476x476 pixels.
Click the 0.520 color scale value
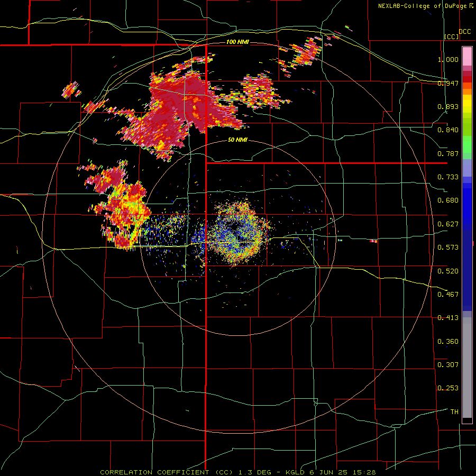[x=448, y=271]
